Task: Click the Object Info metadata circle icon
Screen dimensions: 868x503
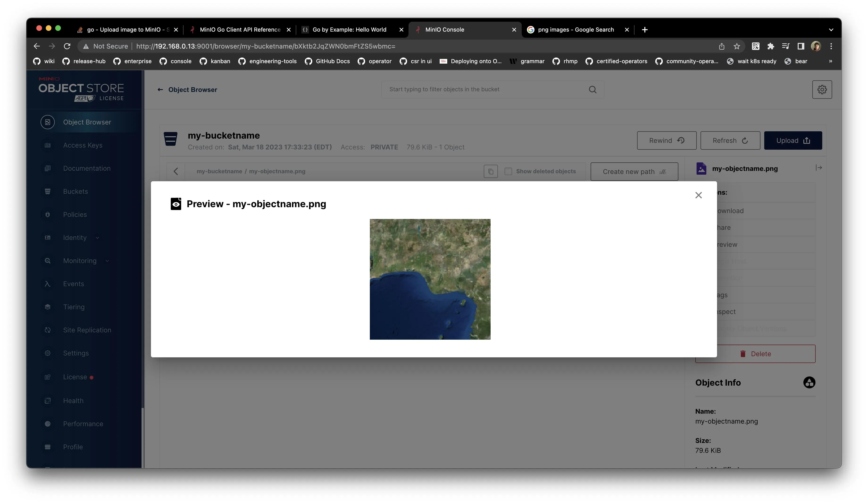Action: point(809,383)
